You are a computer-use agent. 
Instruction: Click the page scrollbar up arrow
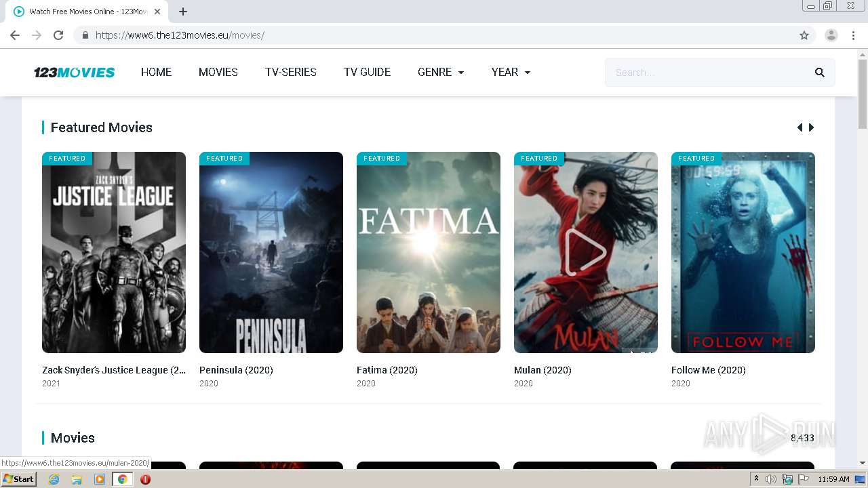[863, 54]
